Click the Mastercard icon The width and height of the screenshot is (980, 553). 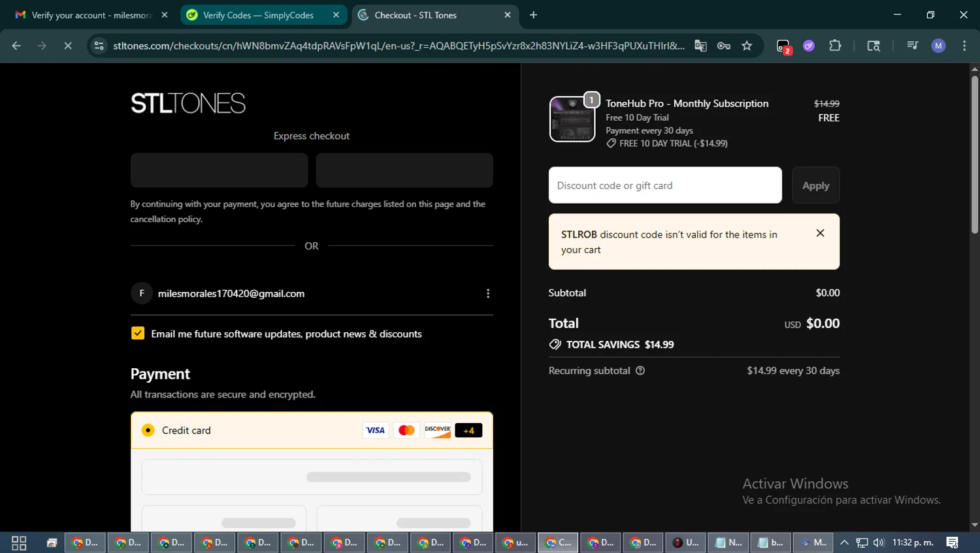[406, 430]
